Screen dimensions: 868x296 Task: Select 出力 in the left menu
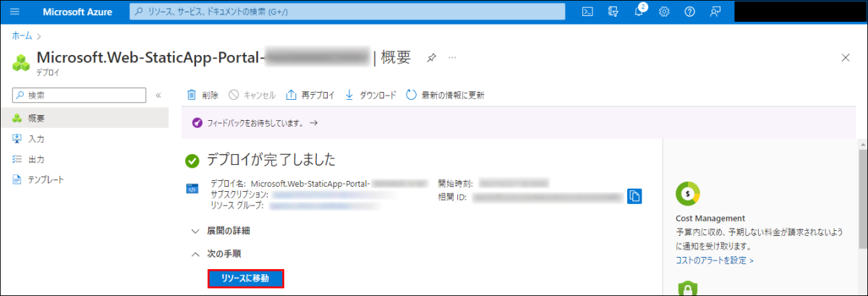pos(85,158)
